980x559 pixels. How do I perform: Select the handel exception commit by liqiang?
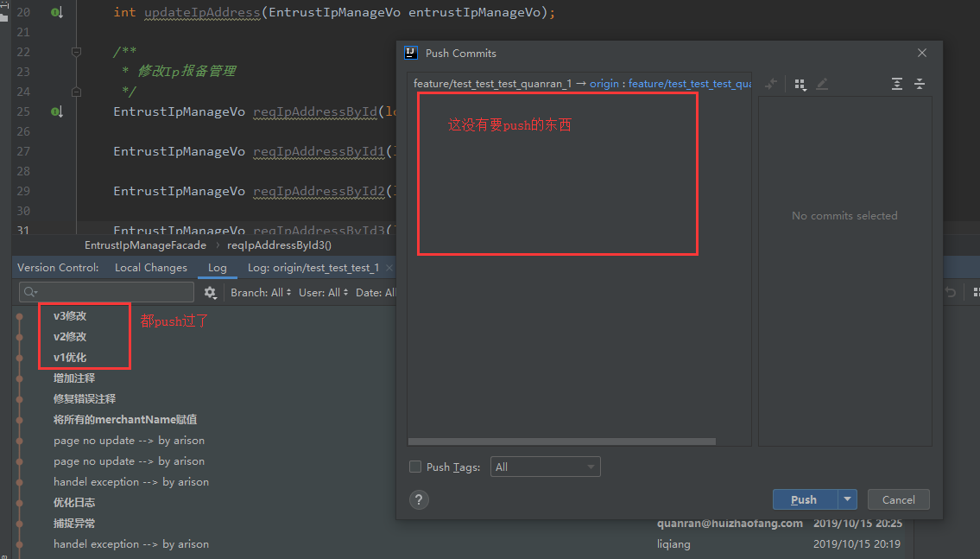[131, 544]
